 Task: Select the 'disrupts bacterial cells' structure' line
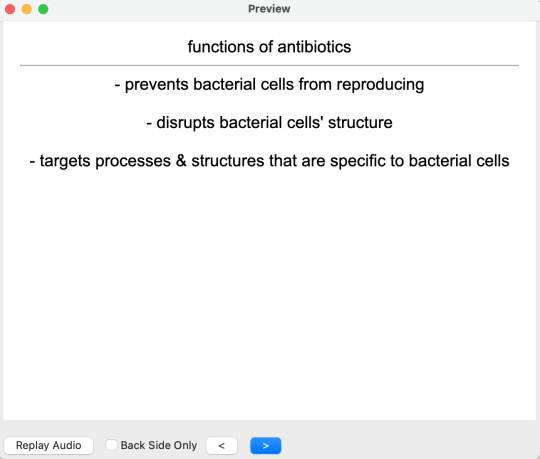[x=269, y=123]
